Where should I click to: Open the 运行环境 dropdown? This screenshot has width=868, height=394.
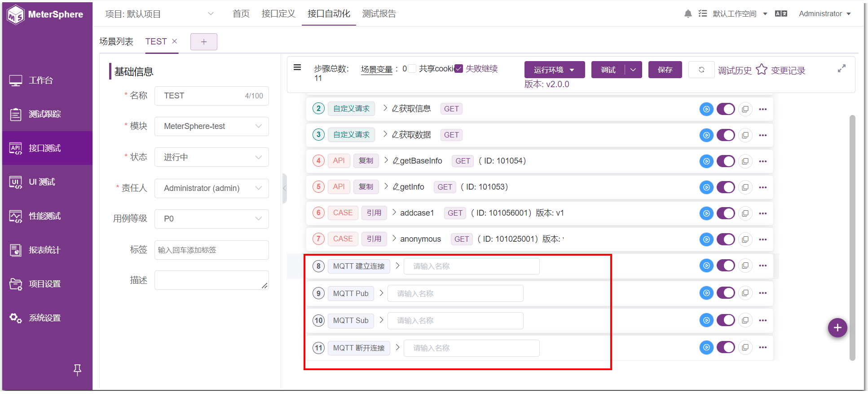pos(555,70)
